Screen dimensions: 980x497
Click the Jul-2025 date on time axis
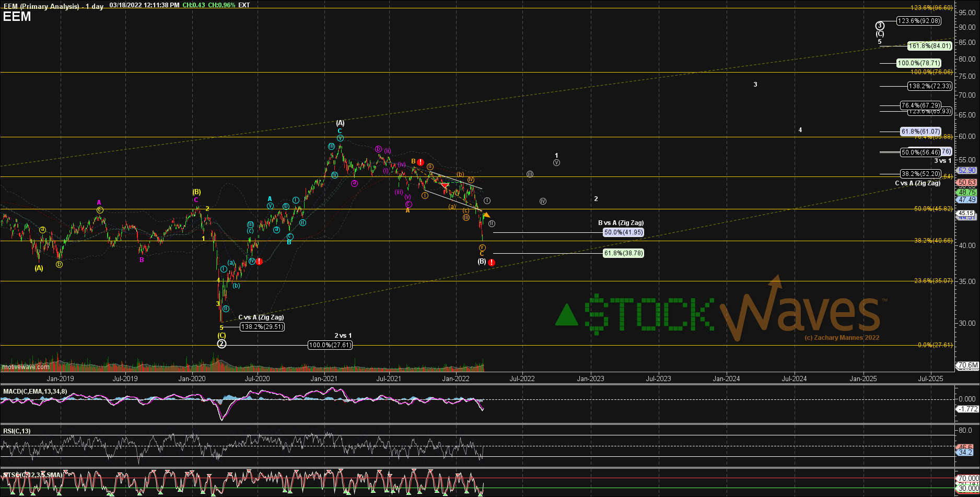pyautogui.click(x=930, y=378)
